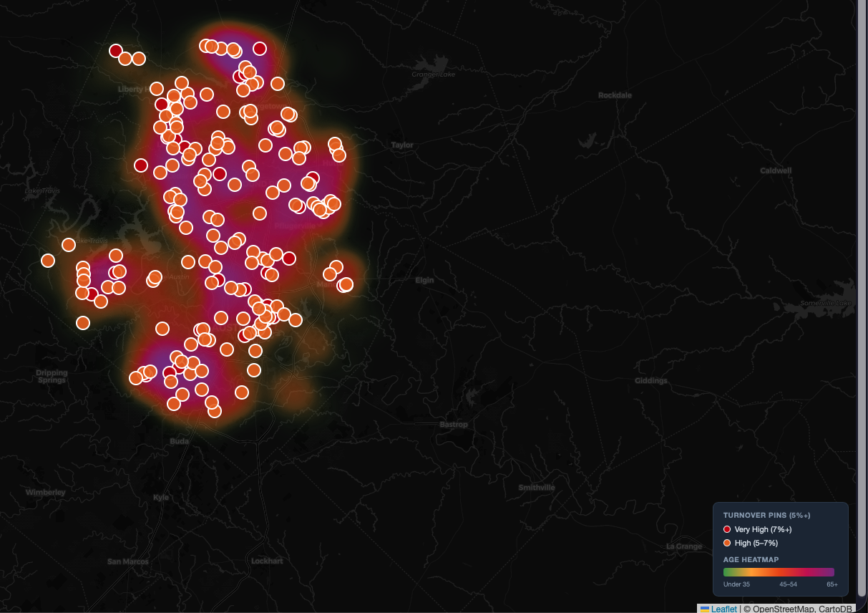The image size is (868, 613).
Task: Click the "45–54" heatmap scale label
Action: coord(788,584)
